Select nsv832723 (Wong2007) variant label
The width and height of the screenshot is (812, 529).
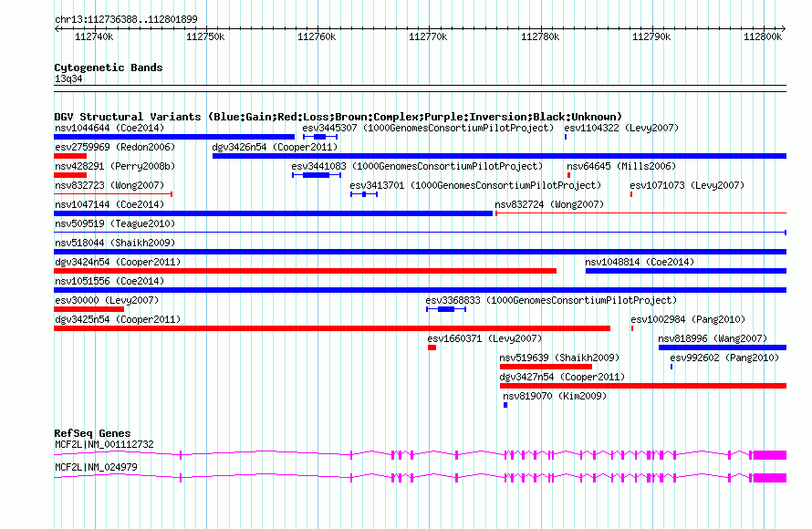coord(109,185)
